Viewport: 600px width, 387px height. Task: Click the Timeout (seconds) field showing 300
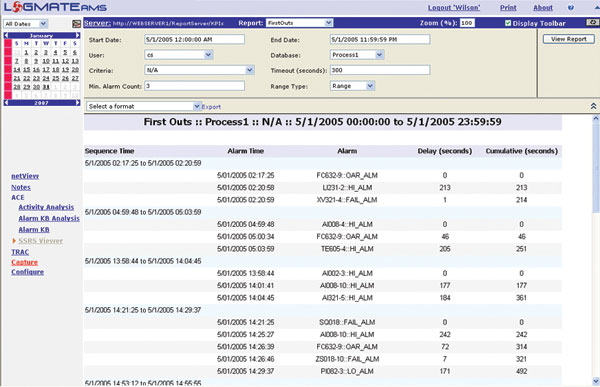pyautogui.click(x=380, y=70)
